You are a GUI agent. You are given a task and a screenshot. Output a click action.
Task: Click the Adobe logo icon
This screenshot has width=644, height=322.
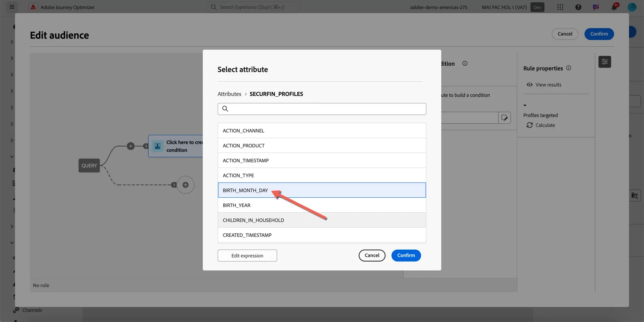click(x=33, y=7)
